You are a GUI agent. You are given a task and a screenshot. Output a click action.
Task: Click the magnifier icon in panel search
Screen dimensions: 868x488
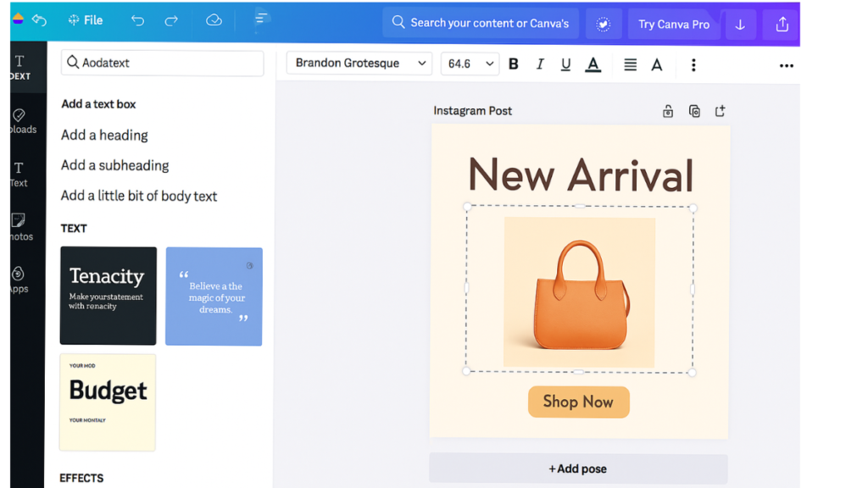pyautogui.click(x=73, y=62)
